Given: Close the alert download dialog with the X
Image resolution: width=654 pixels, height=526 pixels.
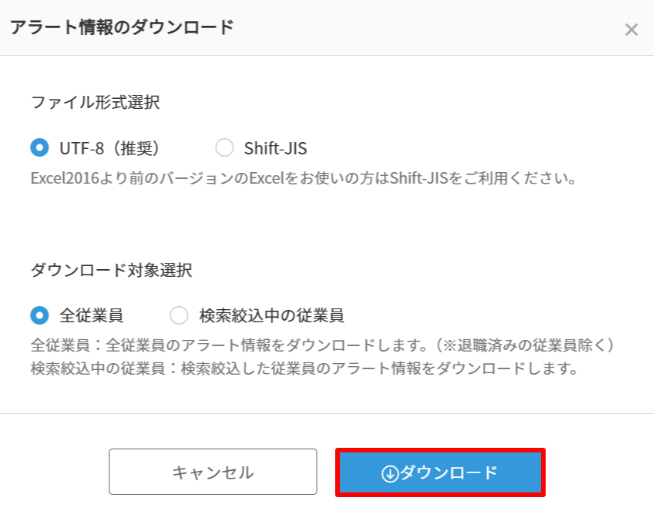Looking at the screenshot, I should point(631,30).
